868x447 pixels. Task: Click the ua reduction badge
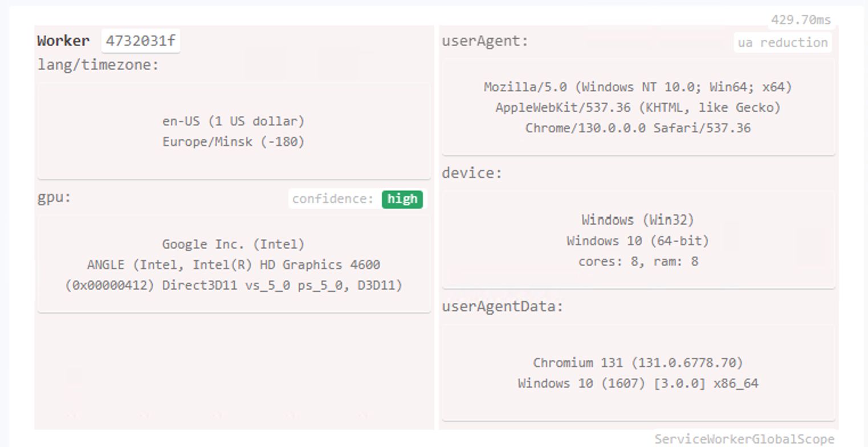(x=782, y=43)
